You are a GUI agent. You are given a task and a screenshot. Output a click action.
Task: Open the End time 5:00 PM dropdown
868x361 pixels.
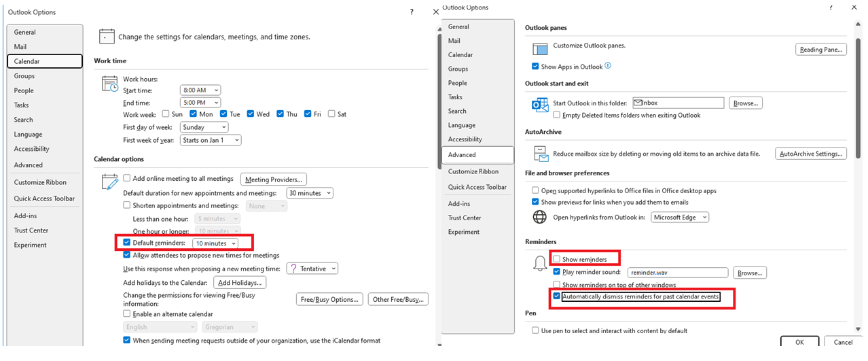tap(200, 102)
